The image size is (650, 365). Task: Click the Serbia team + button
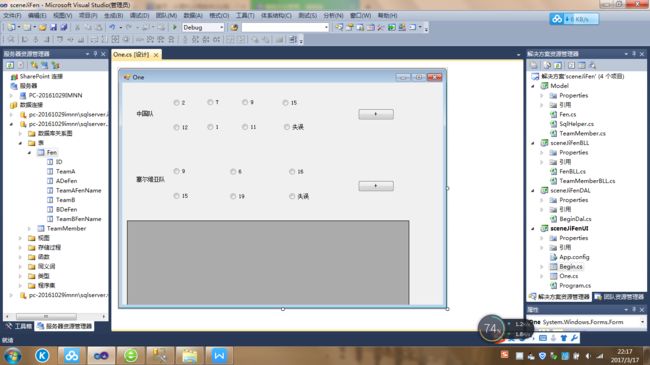coord(376,186)
